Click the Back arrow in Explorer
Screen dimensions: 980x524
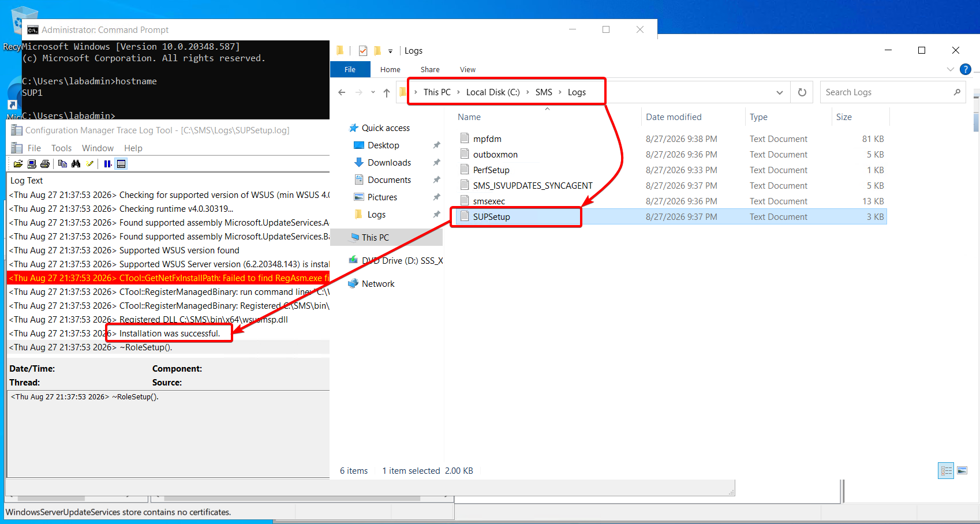click(342, 92)
